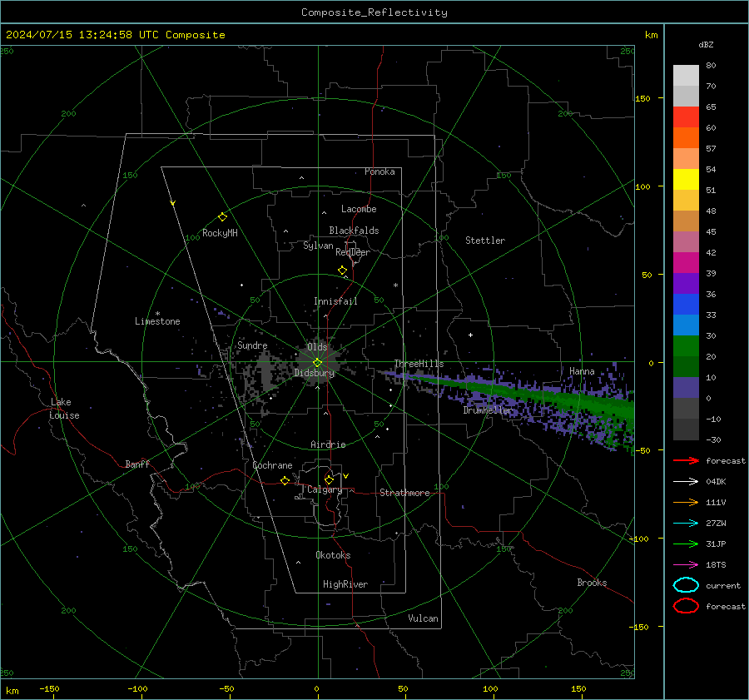Click the Sylvan label

(318, 246)
